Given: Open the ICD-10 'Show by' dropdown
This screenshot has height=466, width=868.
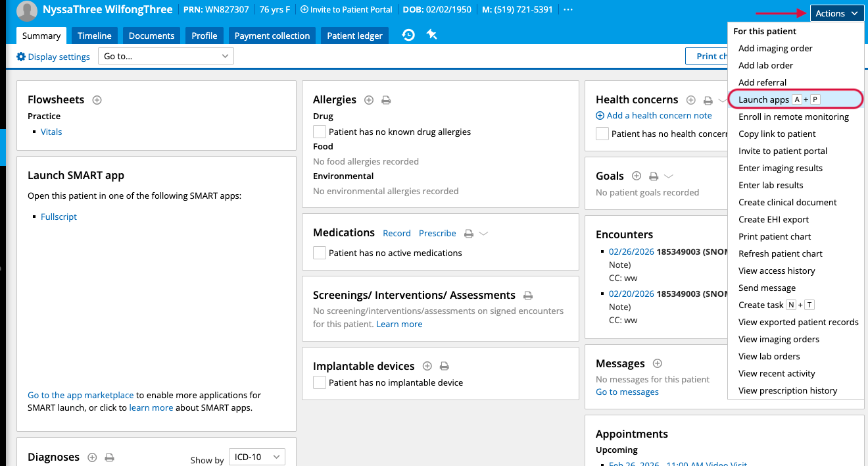Looking at the screenshot, I should point(256,457).
